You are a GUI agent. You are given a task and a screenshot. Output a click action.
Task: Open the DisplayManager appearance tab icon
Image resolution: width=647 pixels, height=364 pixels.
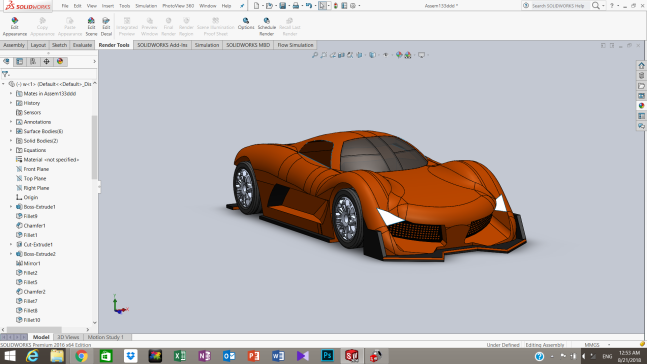point(60,61)
